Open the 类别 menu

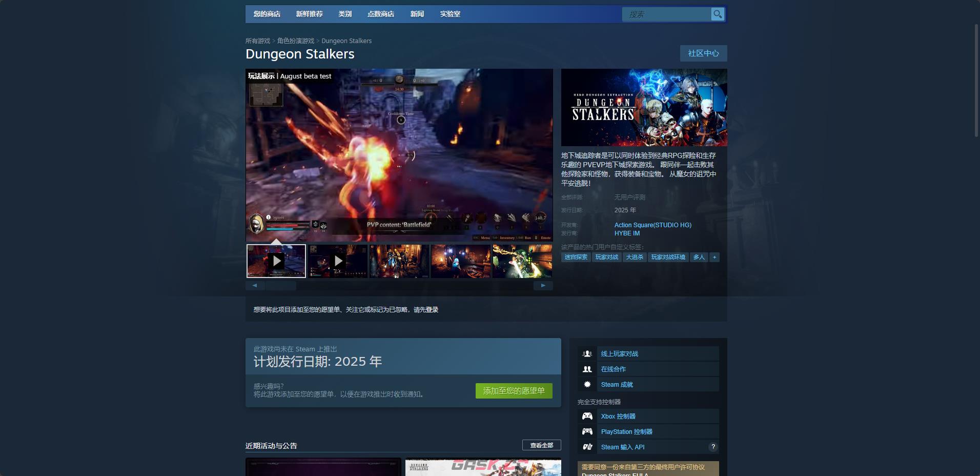click(345, 14)
